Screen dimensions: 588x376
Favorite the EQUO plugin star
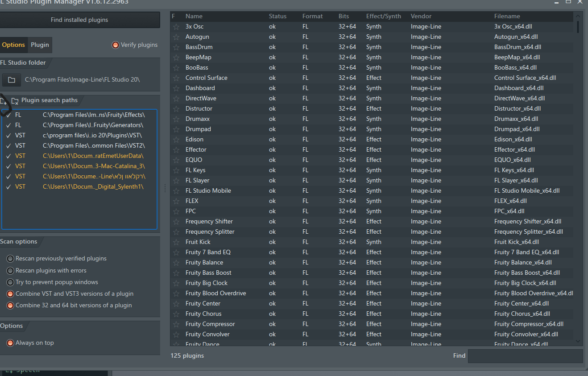[176, 160]
